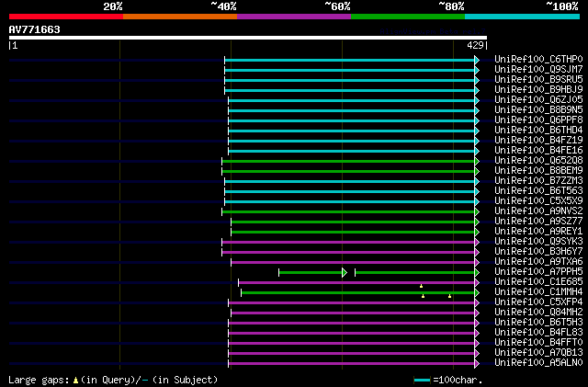588x387 pixels.
Task: Select the UniRef100_B4FL83 label
Action: coord(539,333)
